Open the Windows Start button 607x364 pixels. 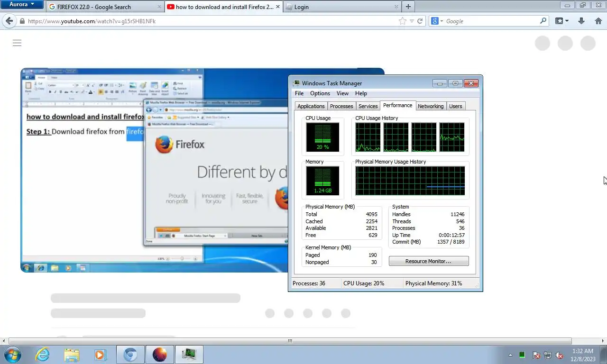[12, 355]
